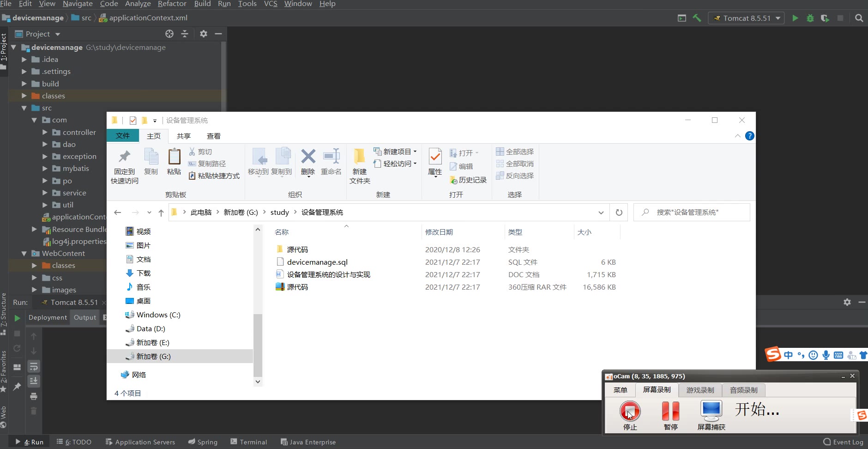868x449 pixels.
Task: Click the Delete icon in Explorer ribbon
Action: (308, 162)
